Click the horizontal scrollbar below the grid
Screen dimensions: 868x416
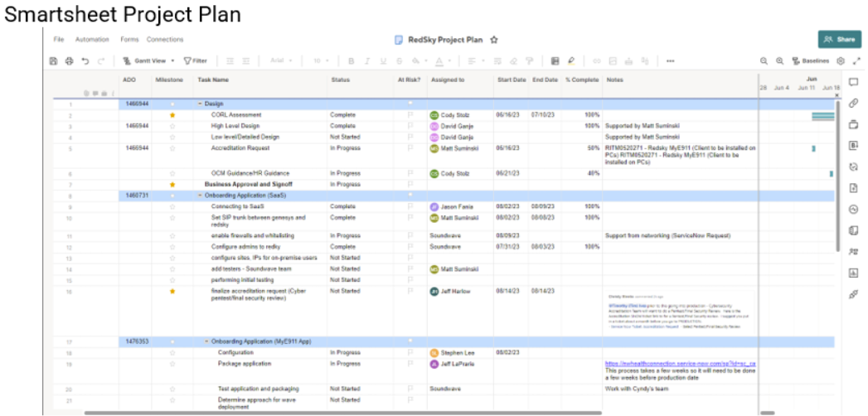coord(342,413)
